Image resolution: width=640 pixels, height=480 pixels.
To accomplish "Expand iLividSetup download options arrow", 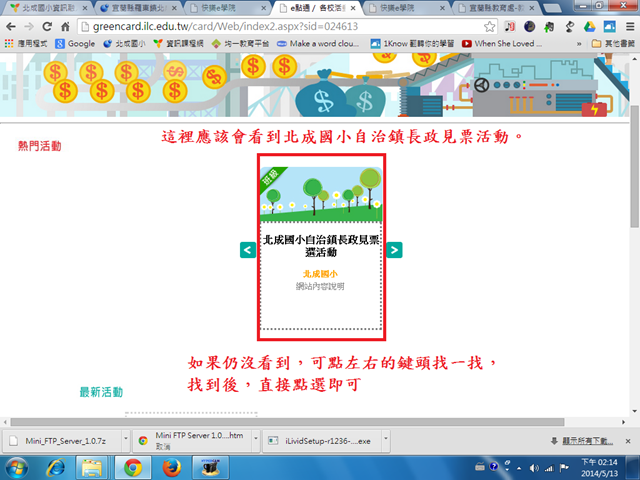I will pyautogui.click(x=384, y=440).
